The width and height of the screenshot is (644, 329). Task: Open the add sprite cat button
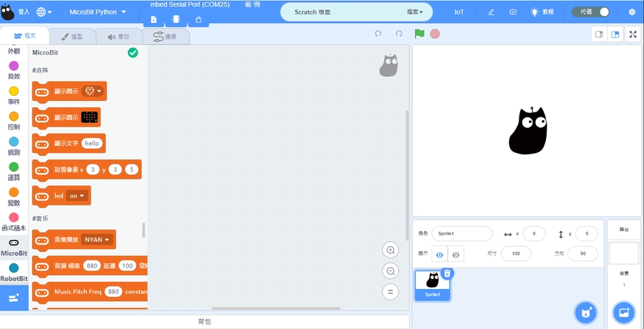coord(586,312)
